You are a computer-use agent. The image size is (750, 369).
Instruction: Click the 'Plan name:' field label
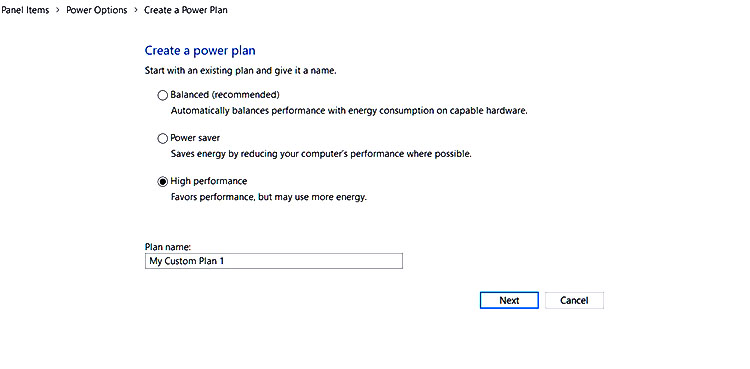tap(168, 247)
